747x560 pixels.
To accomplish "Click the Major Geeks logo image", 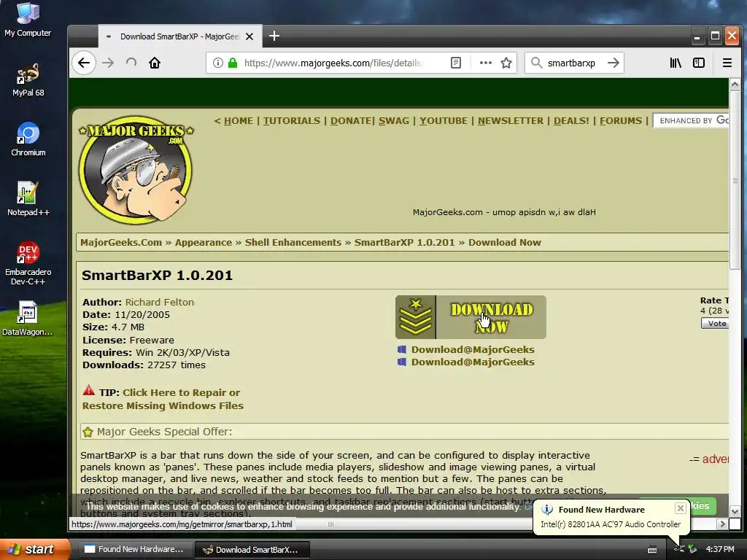I will coord(136,169).
